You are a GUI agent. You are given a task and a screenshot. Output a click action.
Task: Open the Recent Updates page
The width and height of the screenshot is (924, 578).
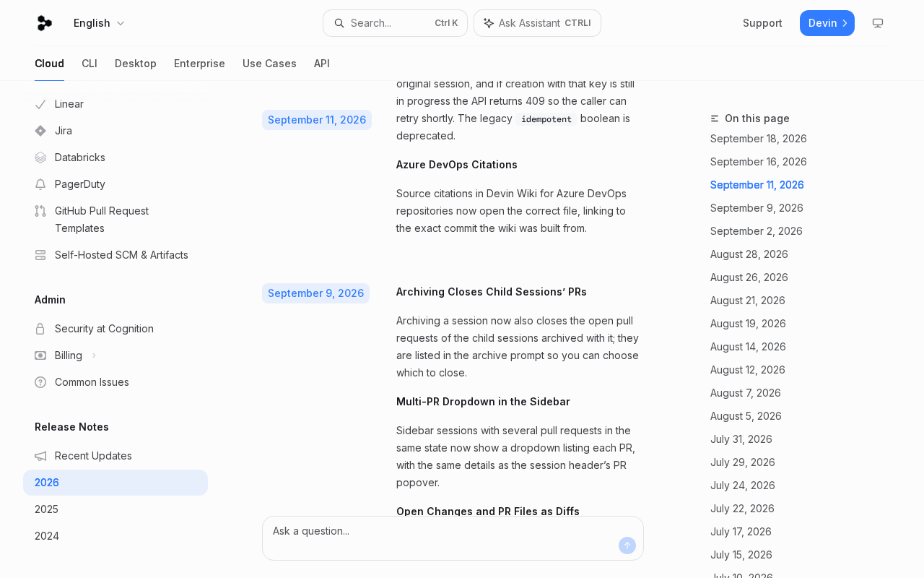[115, 456]
